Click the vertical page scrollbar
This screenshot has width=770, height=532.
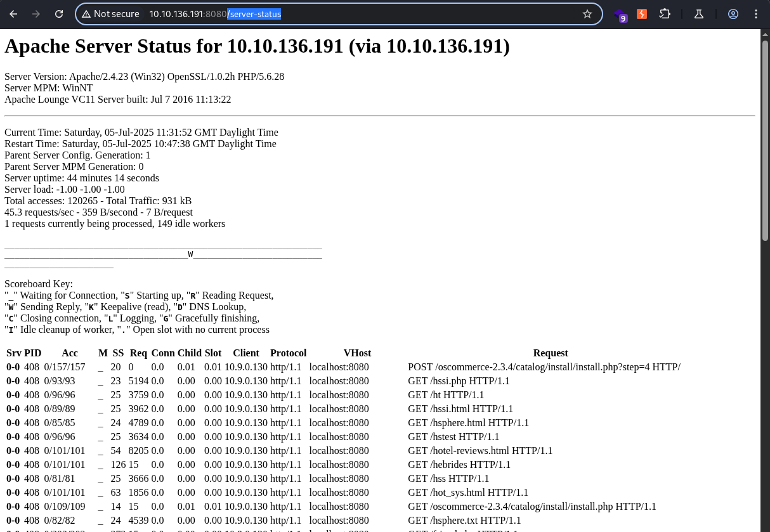[765, 140]
